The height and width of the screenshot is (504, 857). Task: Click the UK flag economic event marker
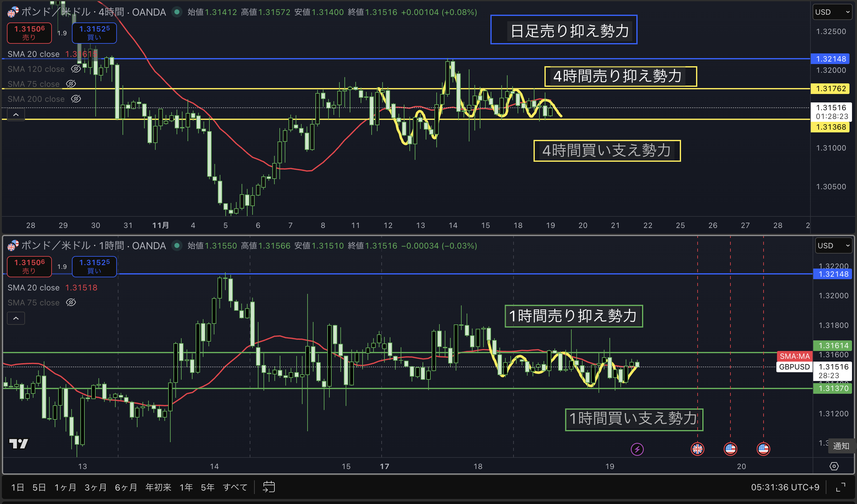pyautogui.click(x=697, y=449)
